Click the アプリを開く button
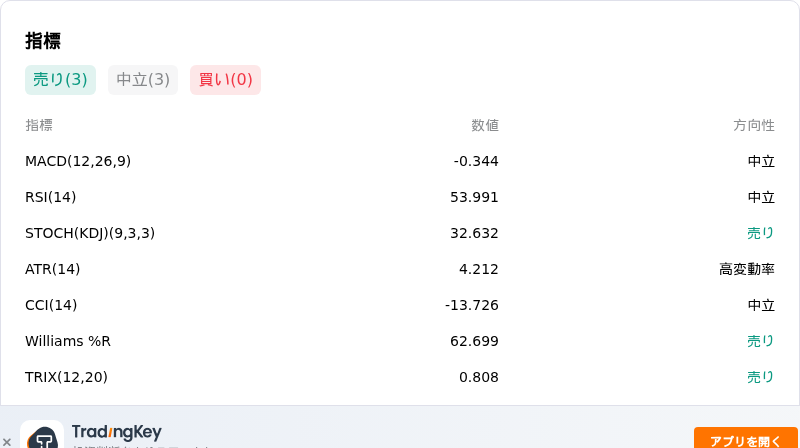The image size is (800, 448). click(745, 438)
